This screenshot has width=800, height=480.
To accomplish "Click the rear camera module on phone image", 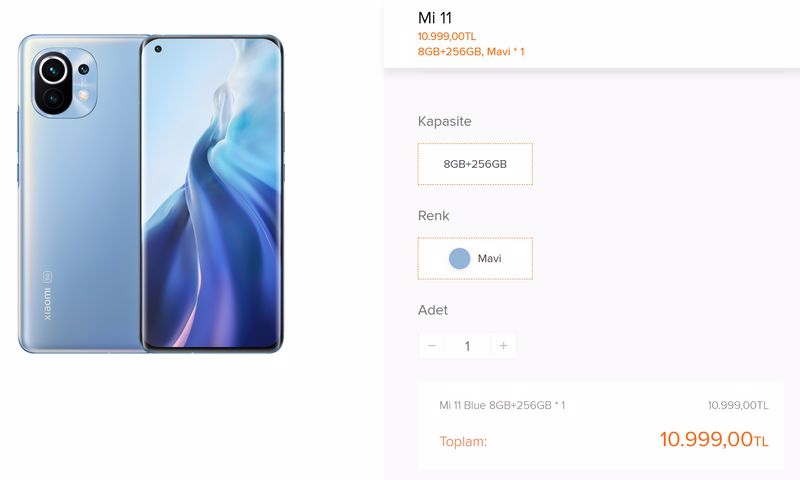I will pyautogui.click(x=64, y=84).
